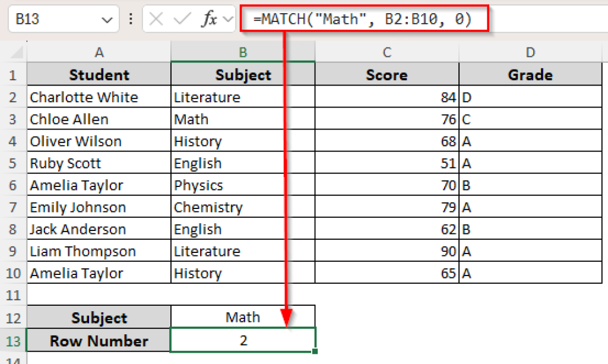Select column header B
Viewport: 608px width, 364px height.
[242, 52]
